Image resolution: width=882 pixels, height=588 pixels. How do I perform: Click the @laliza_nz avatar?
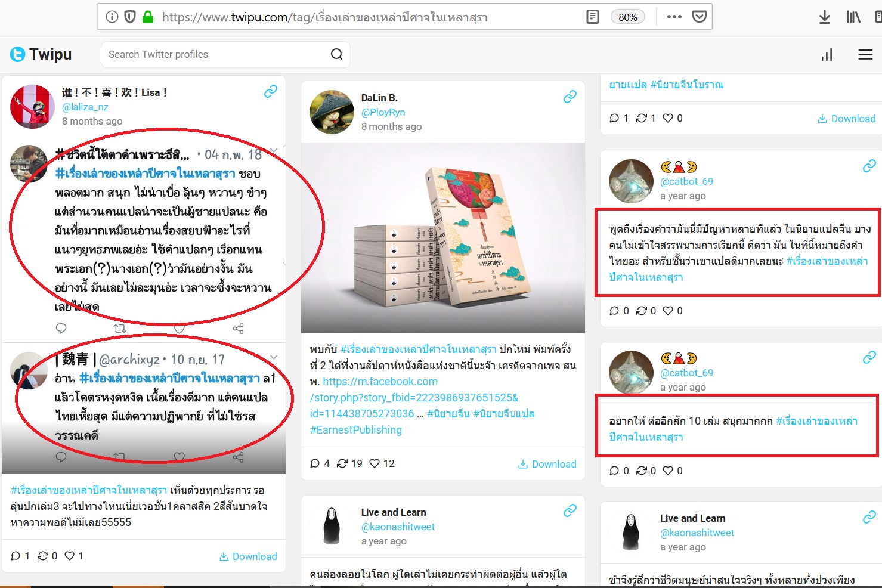point(32,107)
